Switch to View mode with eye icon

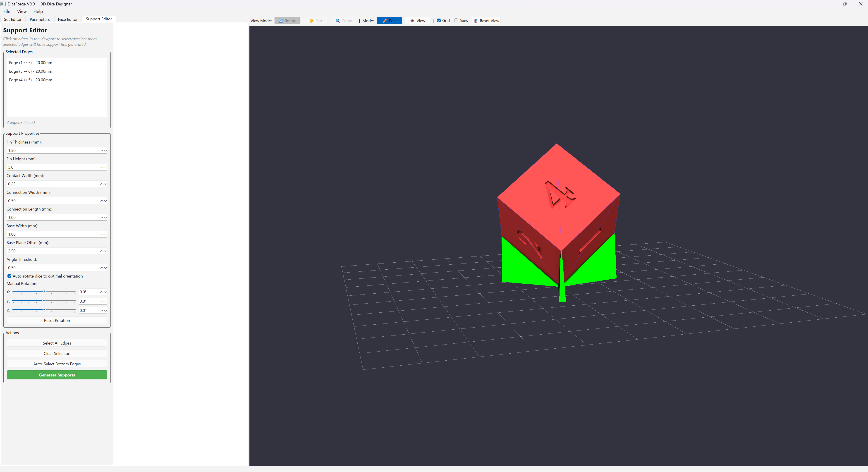[417, 21]
